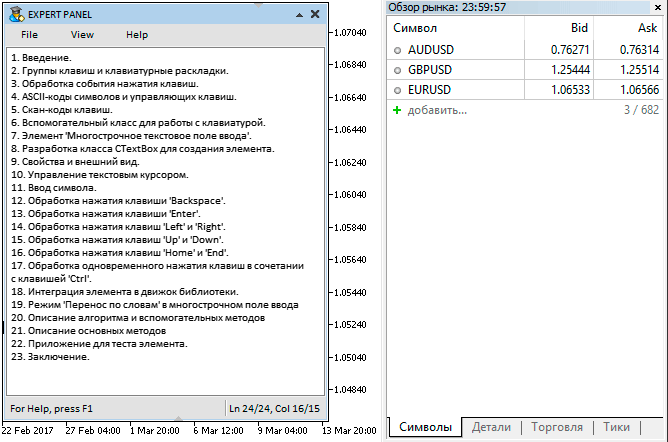Click the Ask column header
The width and height of the screenshot is (668, 442).
click(x=628, y=28)
